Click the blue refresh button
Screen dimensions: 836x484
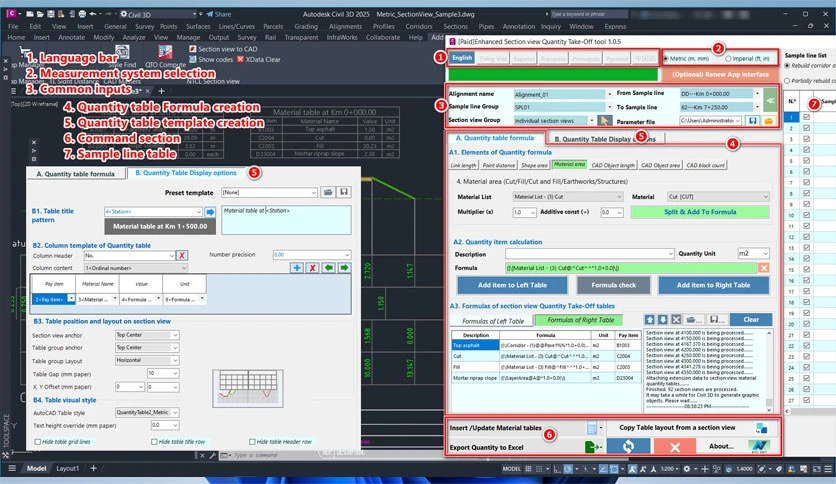point(628,446)
